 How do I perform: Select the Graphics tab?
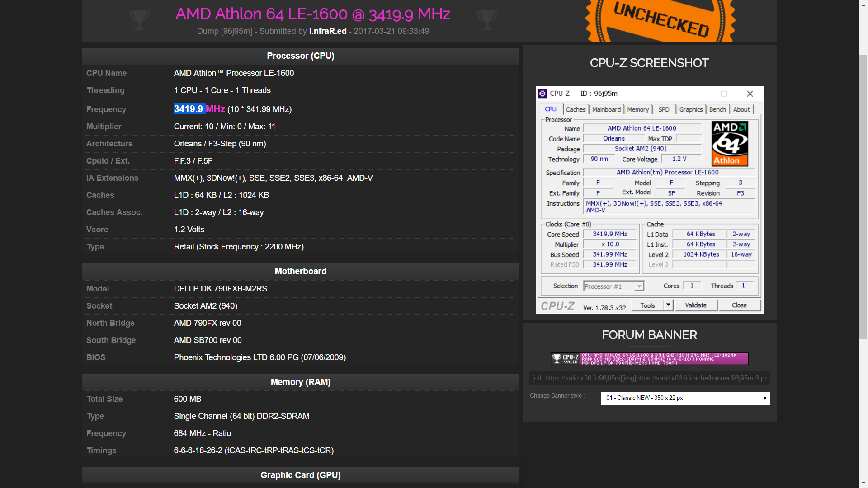point(691,109)
